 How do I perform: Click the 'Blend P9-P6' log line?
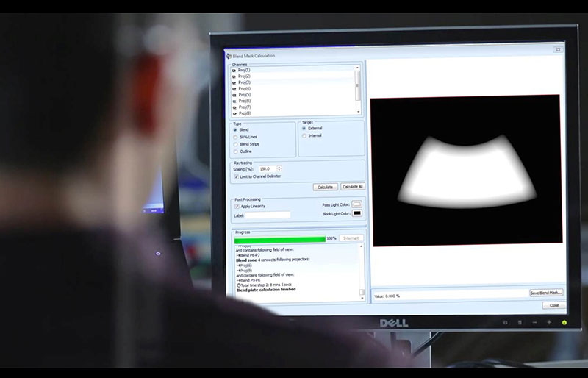tap(248, 280)
